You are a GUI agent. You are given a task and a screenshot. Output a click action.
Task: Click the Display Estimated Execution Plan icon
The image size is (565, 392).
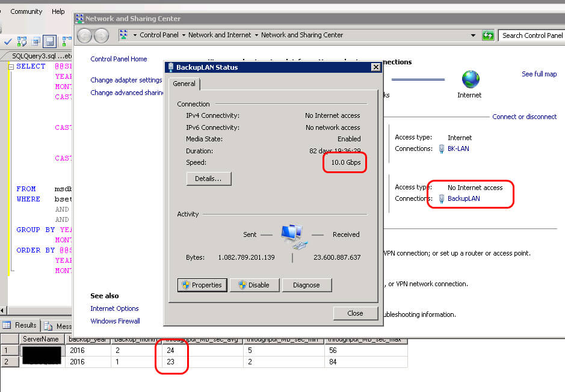22,41
